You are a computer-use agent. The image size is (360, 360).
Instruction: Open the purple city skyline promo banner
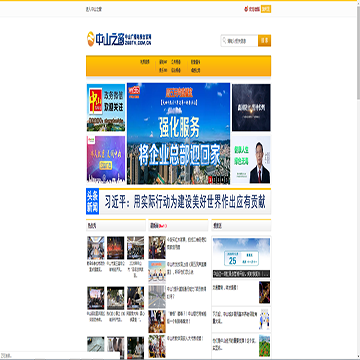pos(106,159)
